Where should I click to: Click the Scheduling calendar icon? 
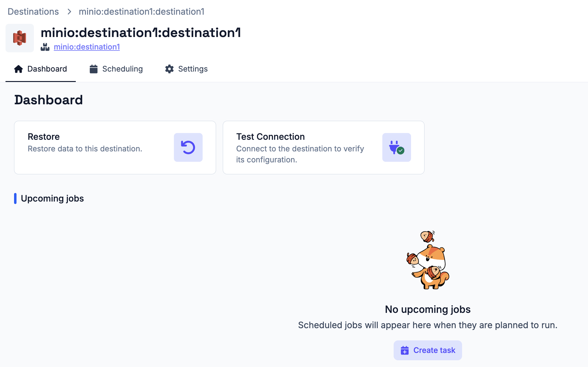pos(94,69)
